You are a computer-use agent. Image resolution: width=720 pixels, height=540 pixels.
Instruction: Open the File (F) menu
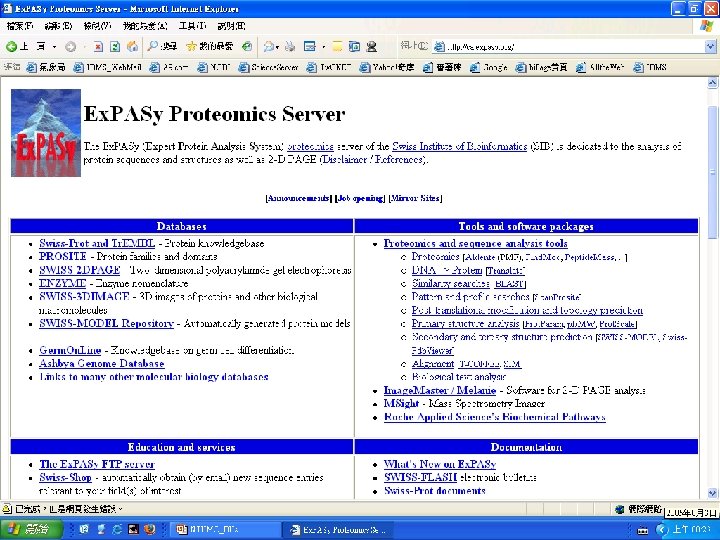(20, 26)
